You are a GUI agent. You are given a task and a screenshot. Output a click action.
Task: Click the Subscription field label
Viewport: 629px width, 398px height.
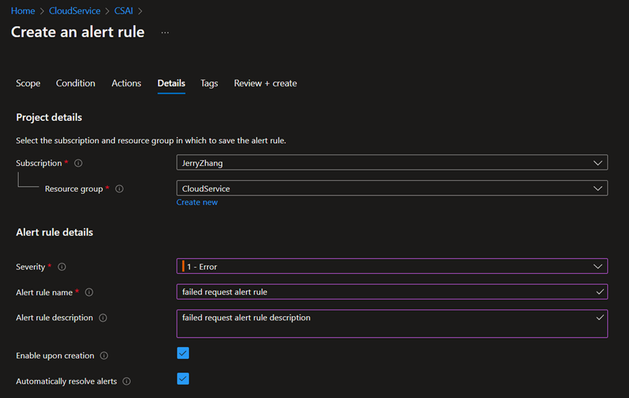coord(39,163)
